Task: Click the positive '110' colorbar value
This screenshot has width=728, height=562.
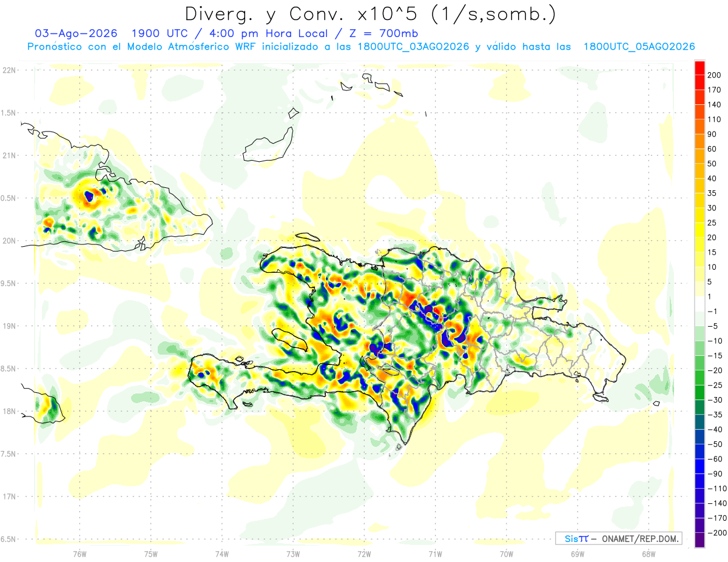Action: coord(714,119)
